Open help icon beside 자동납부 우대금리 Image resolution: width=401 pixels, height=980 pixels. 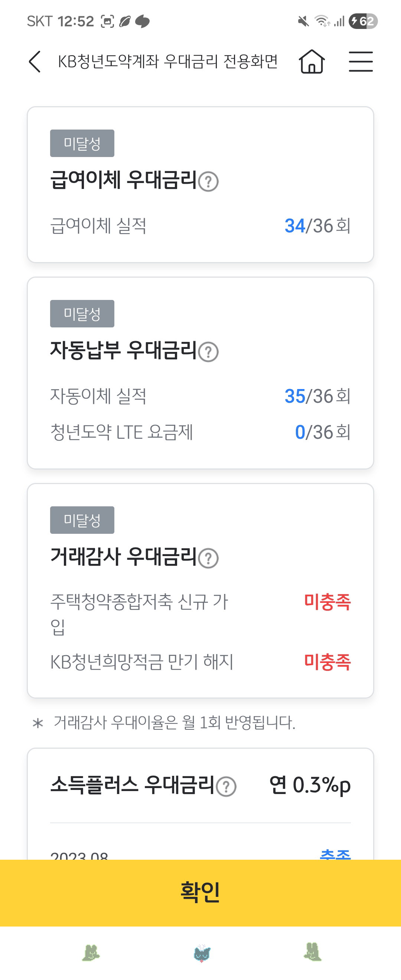(209, 352)
